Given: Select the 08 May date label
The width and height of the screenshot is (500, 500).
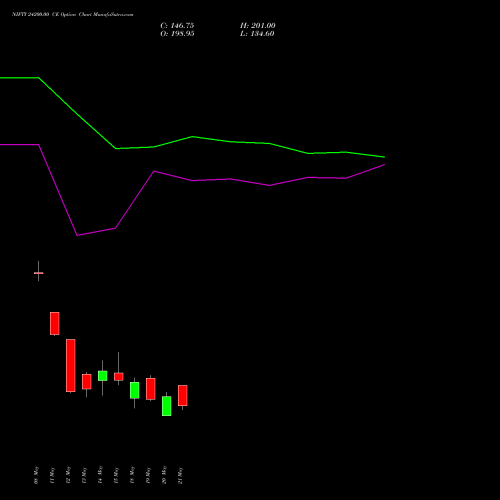Looking at the screenshot, I should pos(36,475).
